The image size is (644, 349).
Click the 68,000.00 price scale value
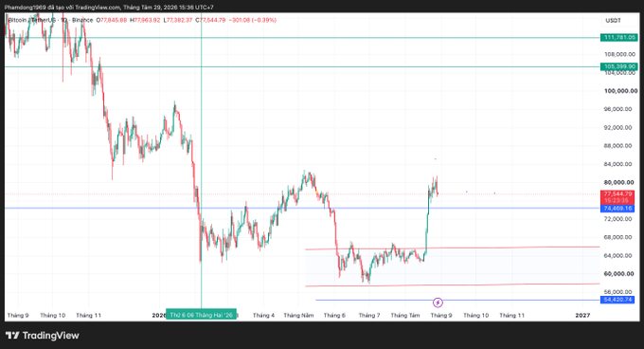tap(617, 237)
